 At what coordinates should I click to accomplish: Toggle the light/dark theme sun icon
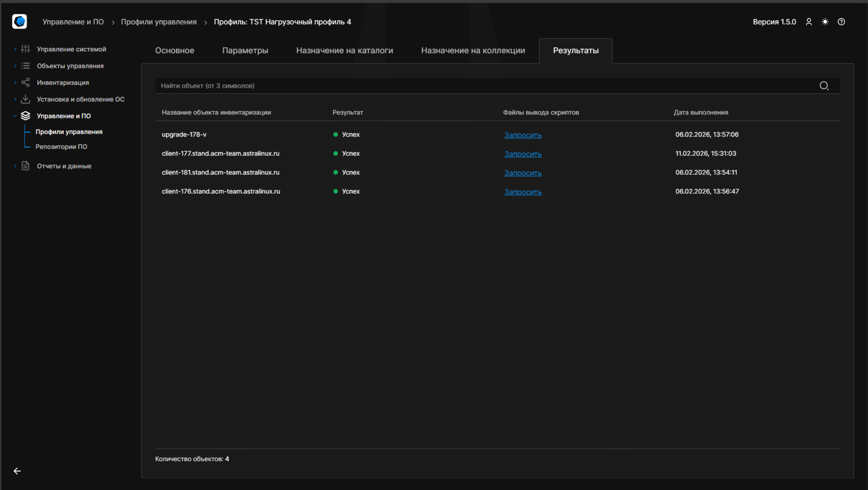(825, 22)
